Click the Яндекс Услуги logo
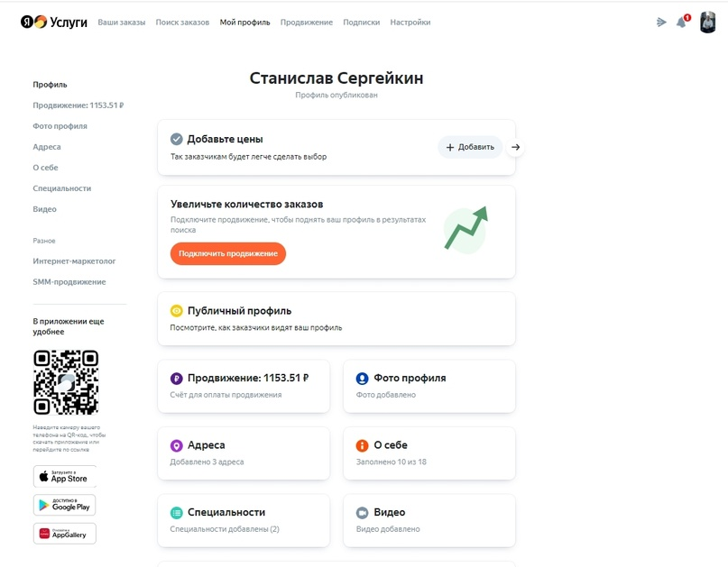728x567 pixels. pyautogui.click(x=53, y=21)
